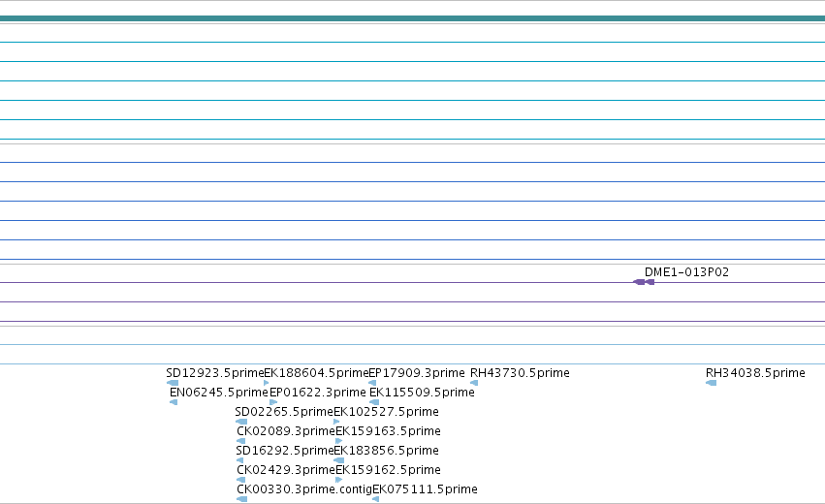Click the EK159162.5prime label text
The height and width of the screenshot is (504, 825).
389,470
